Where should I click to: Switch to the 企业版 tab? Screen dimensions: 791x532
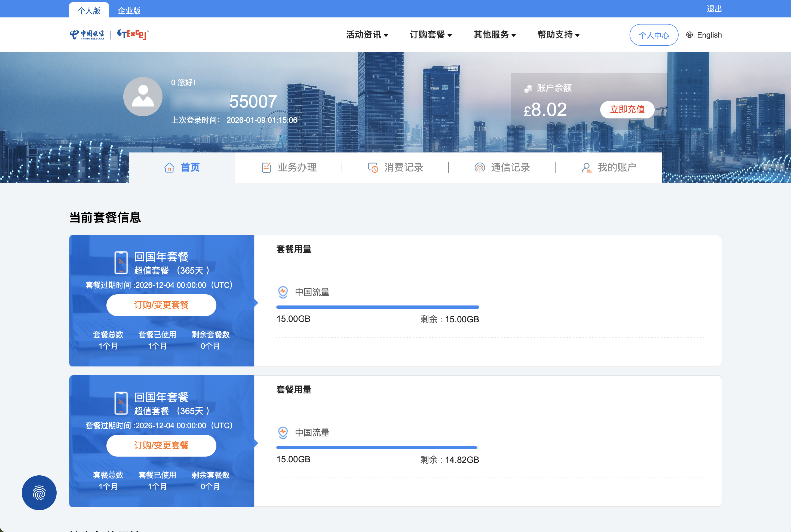click(129, 11)
